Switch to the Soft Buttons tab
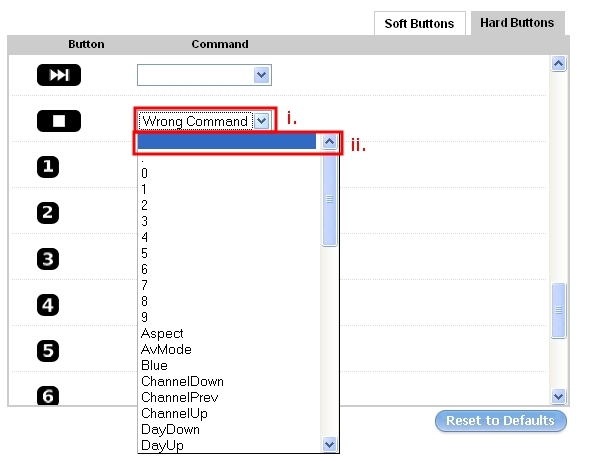 [x=419, y=23]
